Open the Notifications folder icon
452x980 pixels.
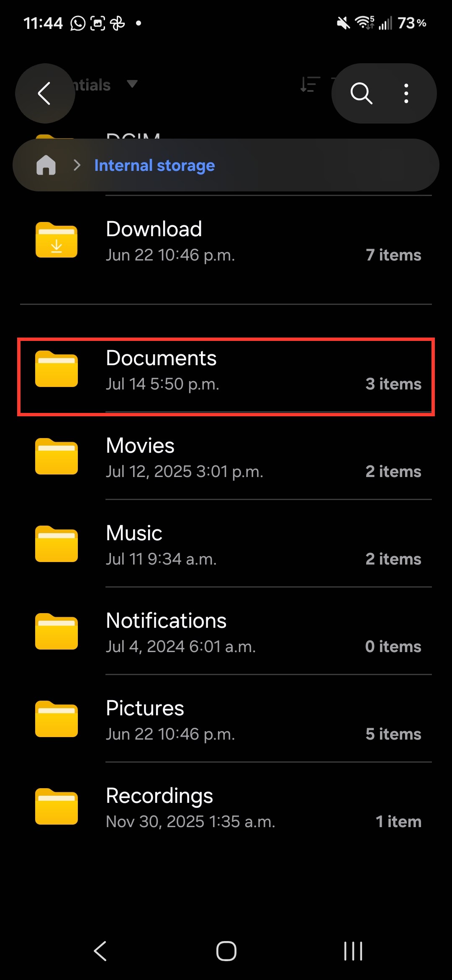point(56,632)
